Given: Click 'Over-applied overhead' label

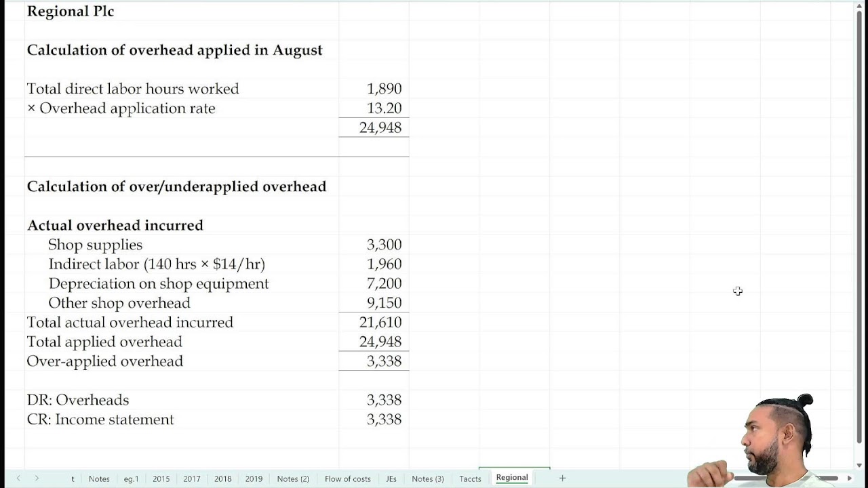Looking at the screenshot, I should point(104,361).
